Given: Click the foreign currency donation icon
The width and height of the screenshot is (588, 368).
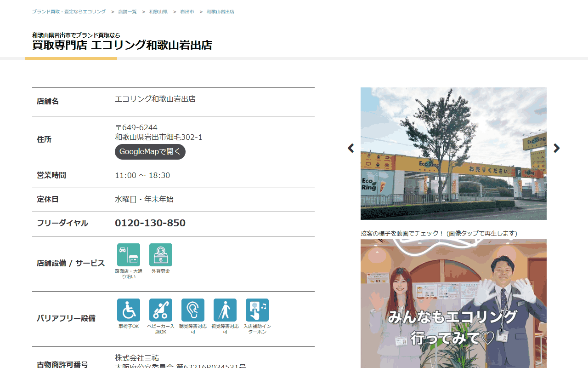Looking at the screenshot, I should coord(161,255).
